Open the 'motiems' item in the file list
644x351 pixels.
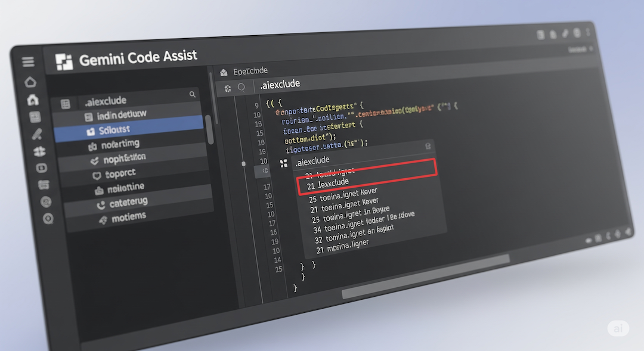[142, 216]
